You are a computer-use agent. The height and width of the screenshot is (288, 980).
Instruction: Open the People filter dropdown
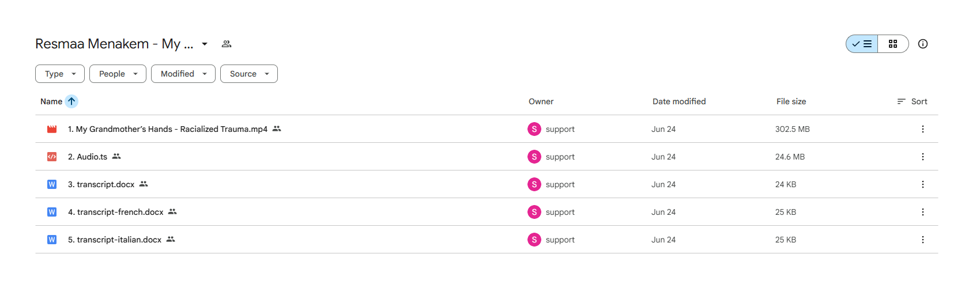coord(118,74)
